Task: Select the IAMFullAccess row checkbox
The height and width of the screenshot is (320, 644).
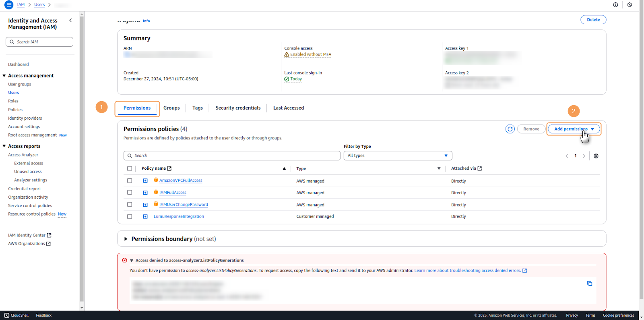Action: pyautogui.click(x=130, y=193)
